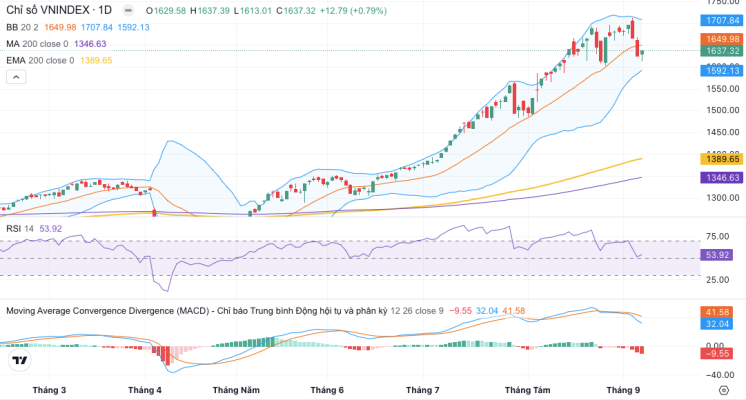
Task: Click the 1649.98 basis price label
Action: pos(722,39)
